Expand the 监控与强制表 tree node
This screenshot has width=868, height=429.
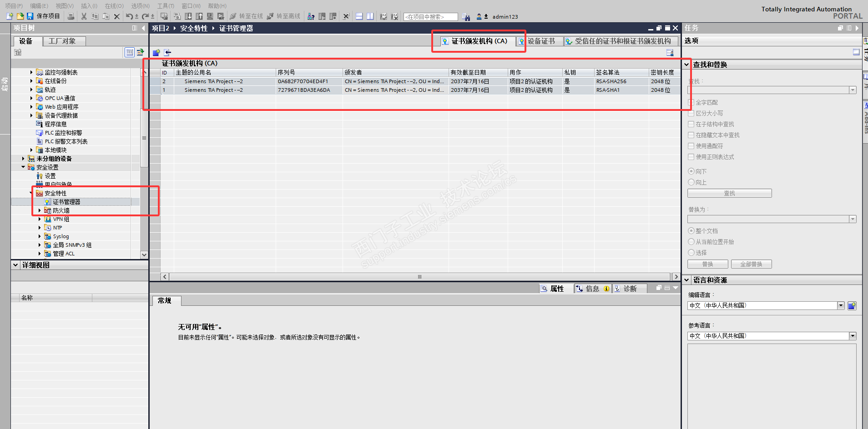point(31,72)
